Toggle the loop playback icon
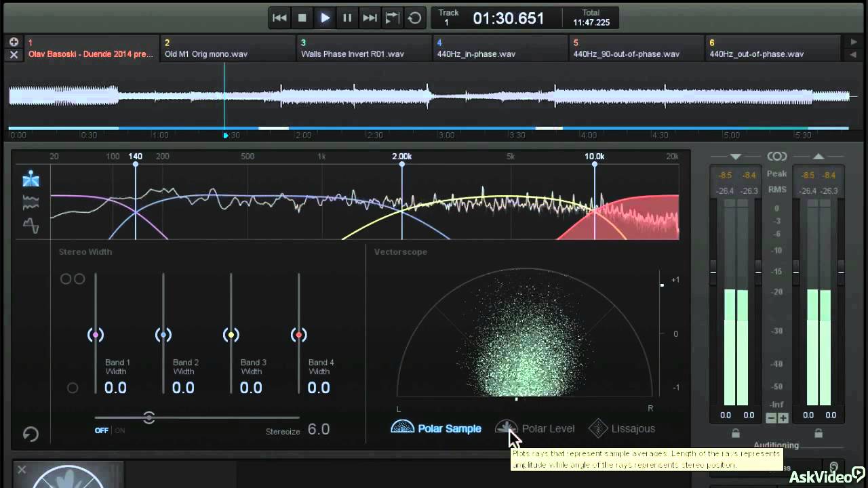 coord(414,18)
